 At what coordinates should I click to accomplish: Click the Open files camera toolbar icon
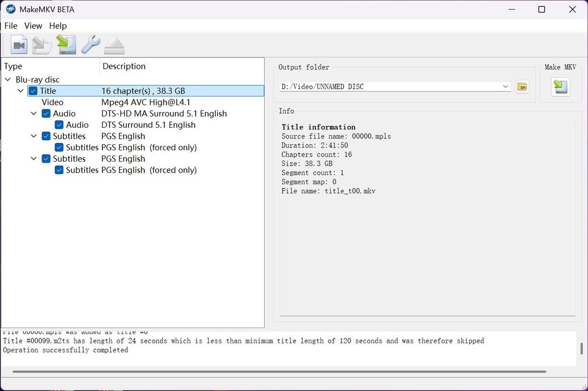pyautogui.click(x=19, y=45)
